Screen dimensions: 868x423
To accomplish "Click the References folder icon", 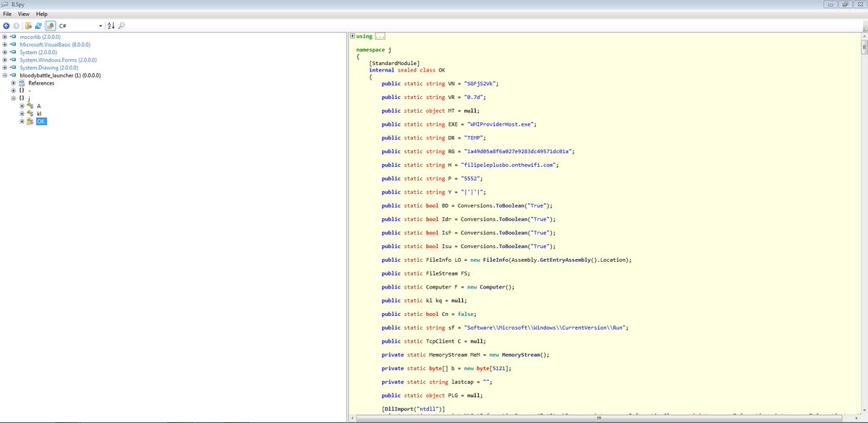I will coord(22,83).
